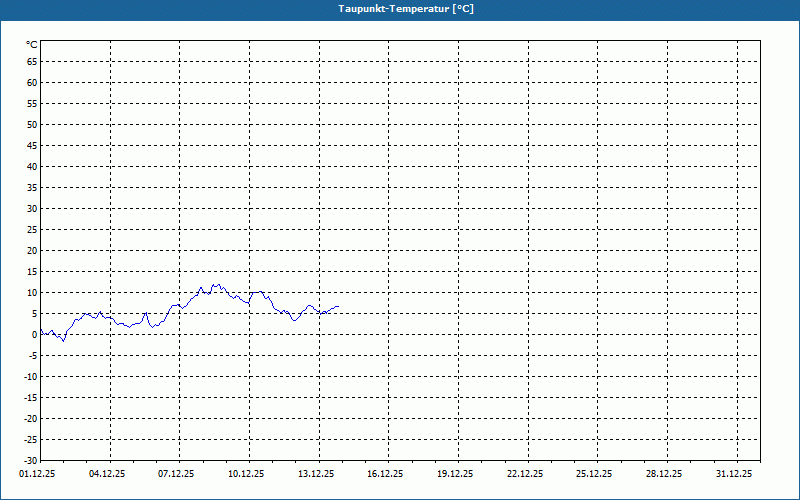Click the y-axis value 35
This screenshot has height=500, width=800.
pos(32,188)
